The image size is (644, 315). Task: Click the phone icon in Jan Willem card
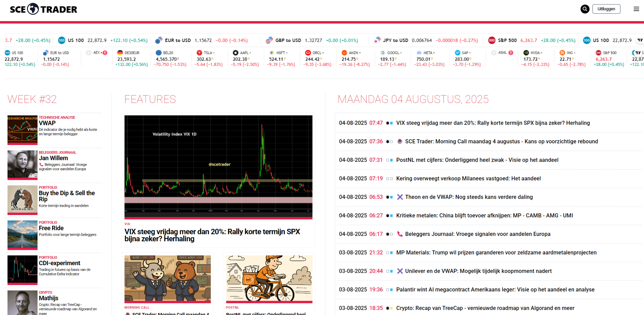(x=41, y=164)
